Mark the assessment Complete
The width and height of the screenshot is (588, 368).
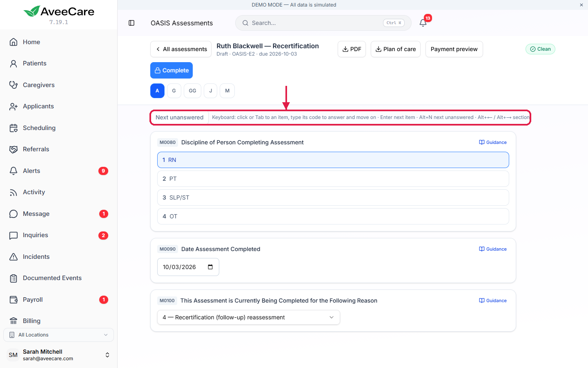click(x=171, y=70)
